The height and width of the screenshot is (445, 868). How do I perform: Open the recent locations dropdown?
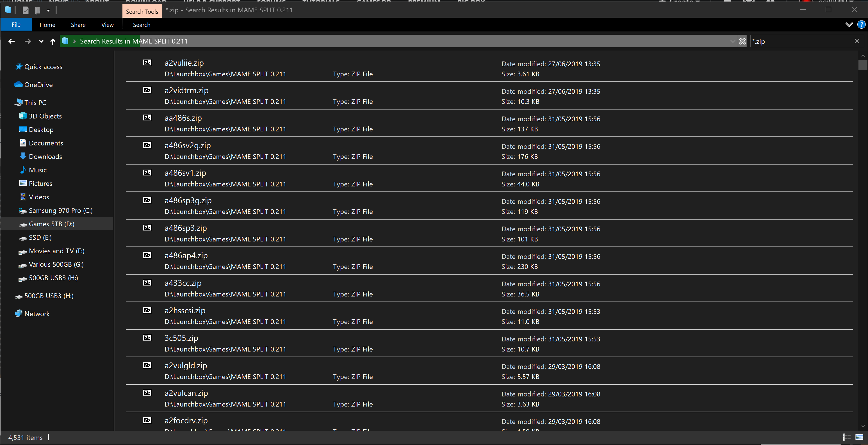[x=41, y=42]
